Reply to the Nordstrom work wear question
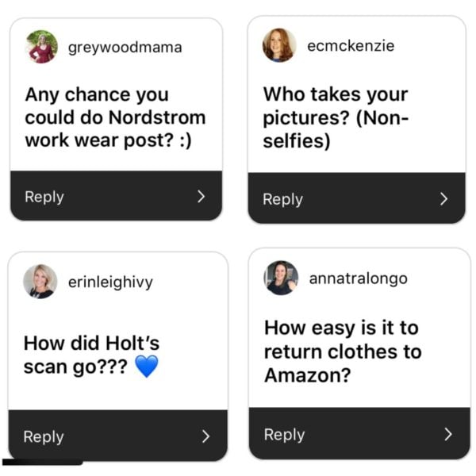 (x=117, y=196)
